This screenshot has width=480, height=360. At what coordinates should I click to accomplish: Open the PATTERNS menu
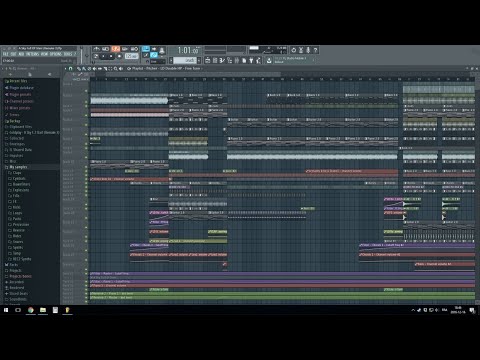pyautogui.click(x=32, y=54)
